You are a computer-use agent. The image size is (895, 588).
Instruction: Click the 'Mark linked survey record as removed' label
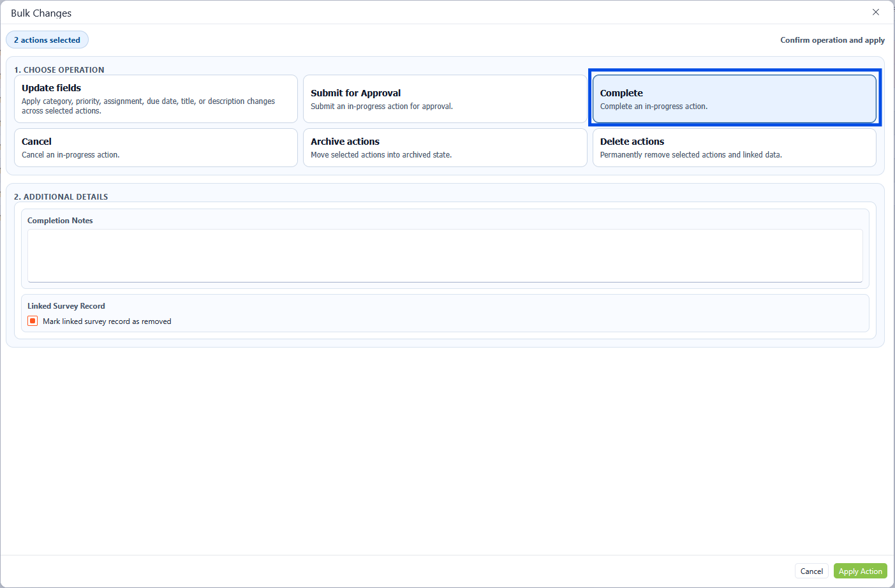point(107,321)
